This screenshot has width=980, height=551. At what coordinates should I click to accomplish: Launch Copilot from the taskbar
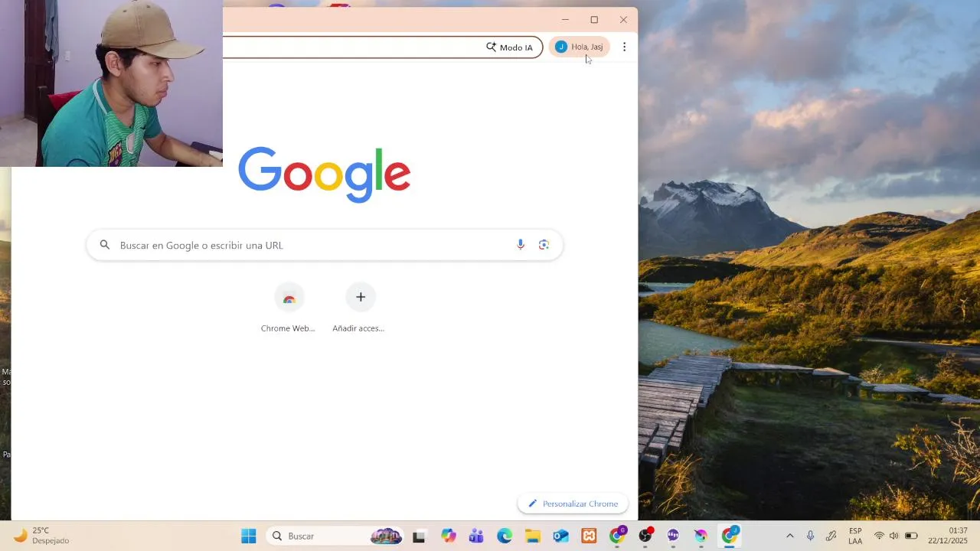point(448,536)
